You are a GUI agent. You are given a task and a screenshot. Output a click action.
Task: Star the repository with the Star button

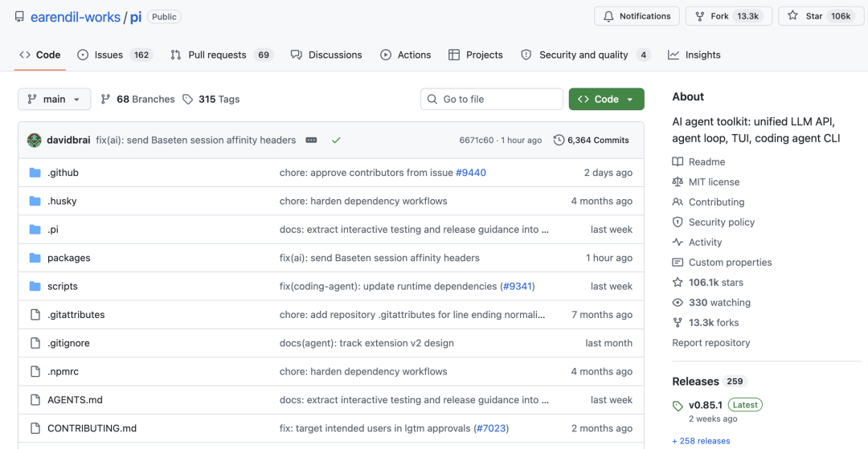tap(821, 16)
